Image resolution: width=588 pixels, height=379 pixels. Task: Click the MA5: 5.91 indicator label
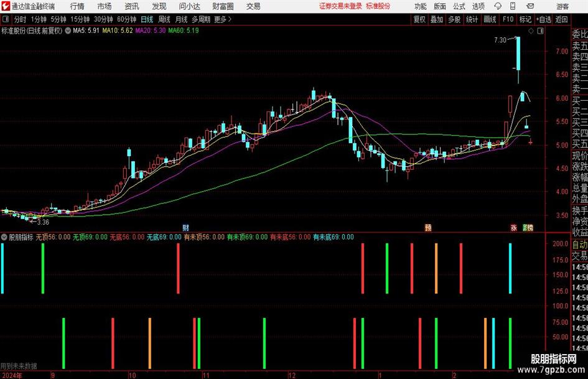click(86, 30)
